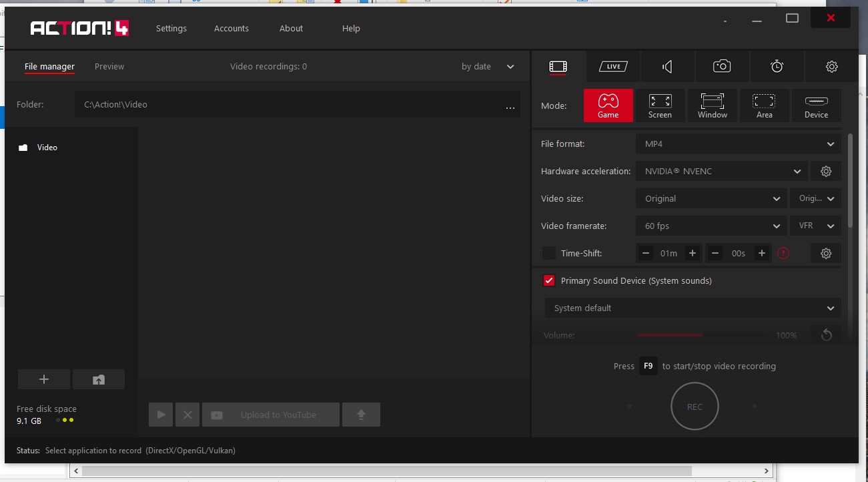Switch to the LIVE streaming tab
This screenshot has width=868, height=482.
pyautogui.click(x=613, y=66)
